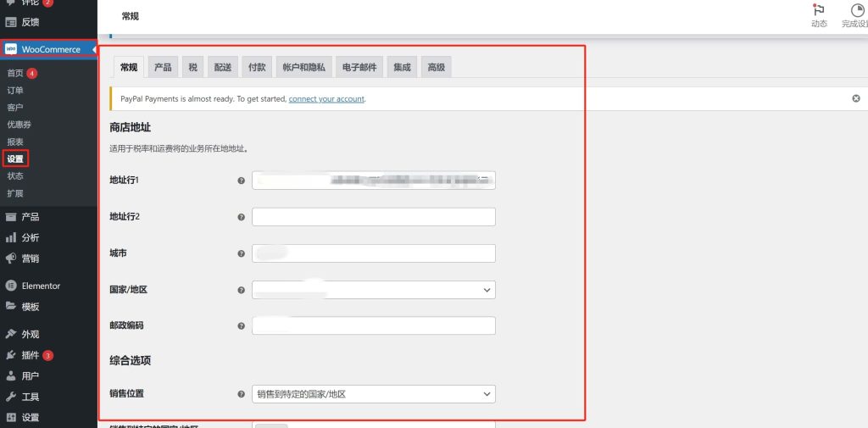Switch to the 税 settings tab

[192, 68]
